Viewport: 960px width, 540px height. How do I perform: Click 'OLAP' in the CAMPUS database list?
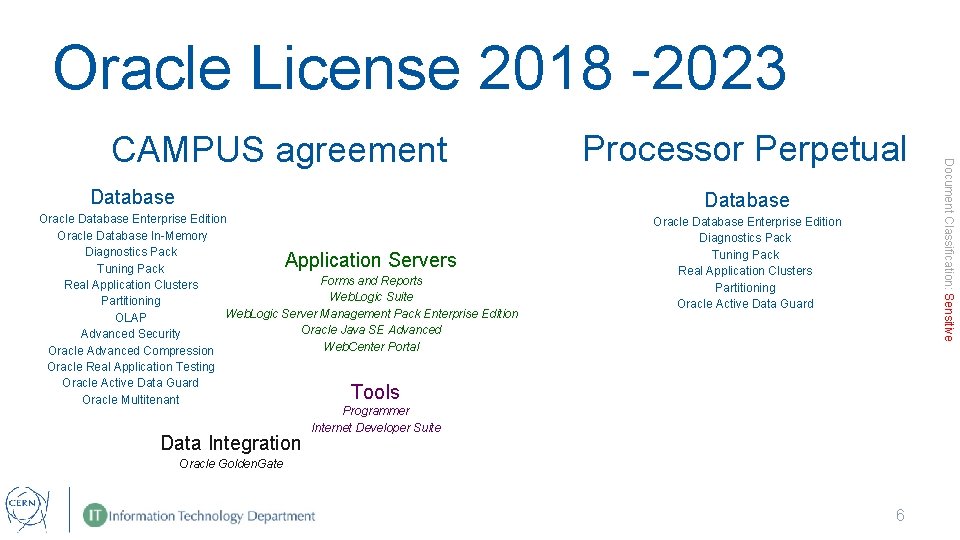click(x=131, y=318)
